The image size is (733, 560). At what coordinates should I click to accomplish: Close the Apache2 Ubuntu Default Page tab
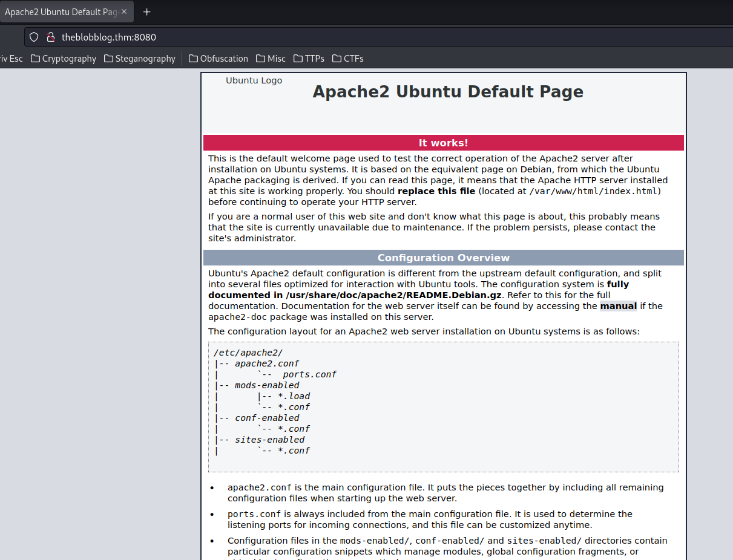pos(124,12)
